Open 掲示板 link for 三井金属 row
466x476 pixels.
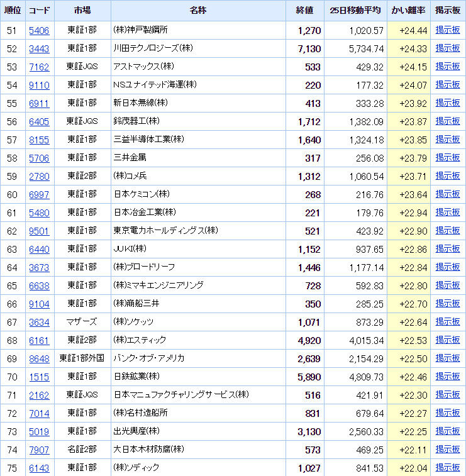448,158
